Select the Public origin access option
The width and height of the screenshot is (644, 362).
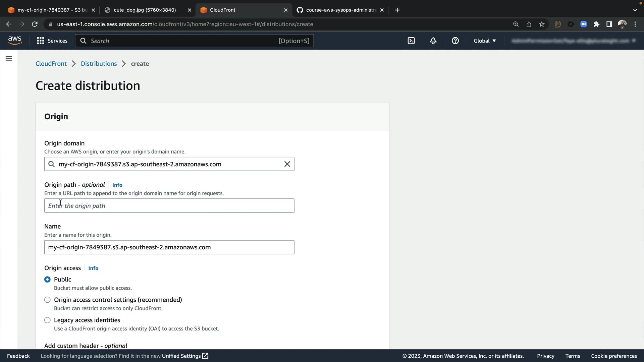[47, 280]
